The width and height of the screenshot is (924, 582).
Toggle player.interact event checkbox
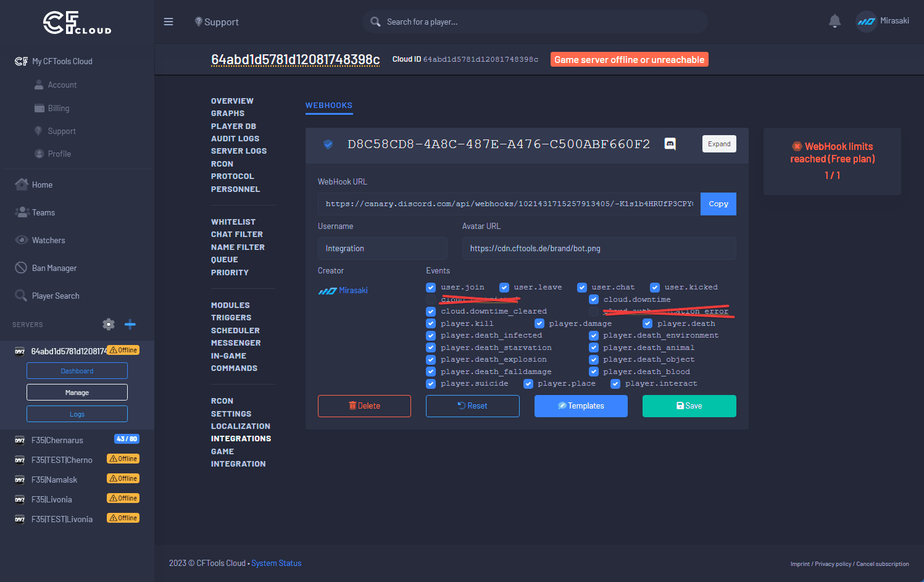(615, 384)
